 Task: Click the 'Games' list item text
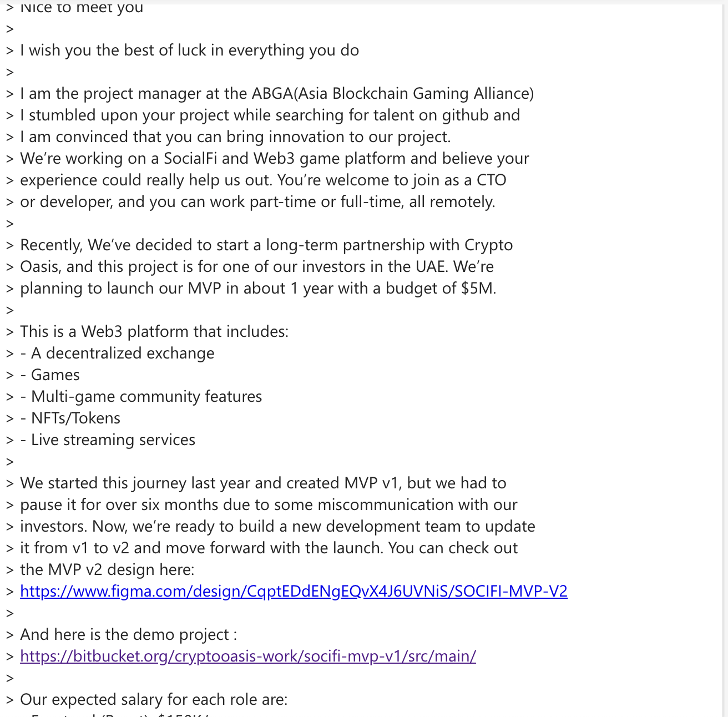55,375
